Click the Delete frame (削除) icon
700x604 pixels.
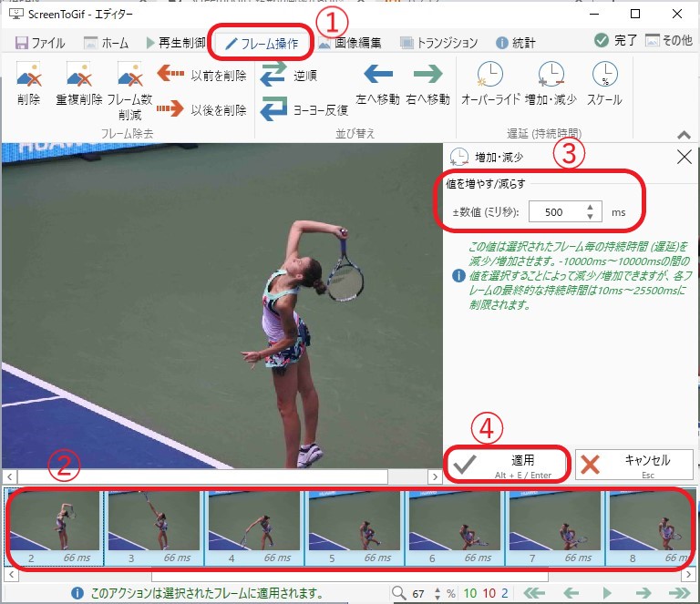(28, 75)
